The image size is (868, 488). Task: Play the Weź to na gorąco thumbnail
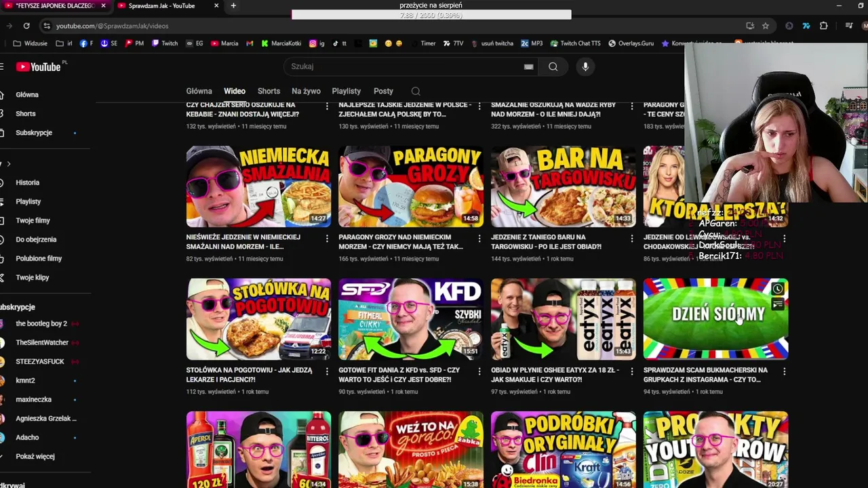click(x=411, y=449)
